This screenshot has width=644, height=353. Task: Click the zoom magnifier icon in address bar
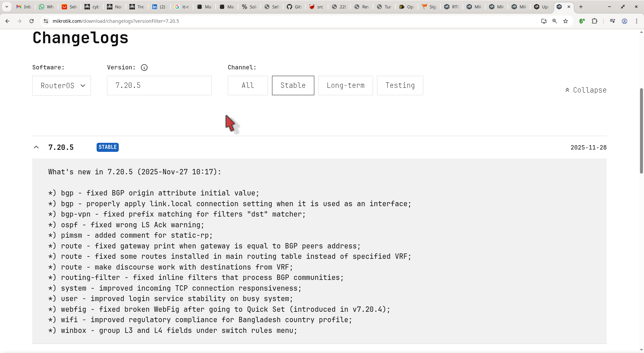(555, 21)
